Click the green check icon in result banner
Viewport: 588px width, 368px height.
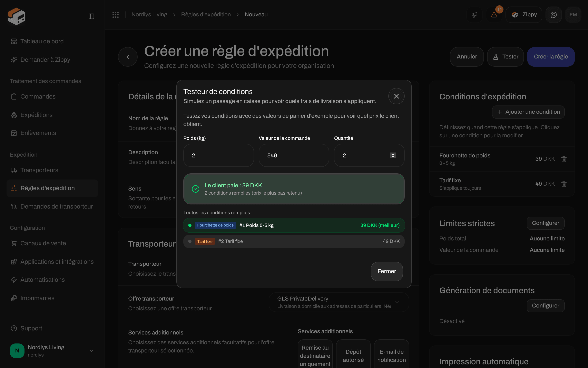click(195, 189)
